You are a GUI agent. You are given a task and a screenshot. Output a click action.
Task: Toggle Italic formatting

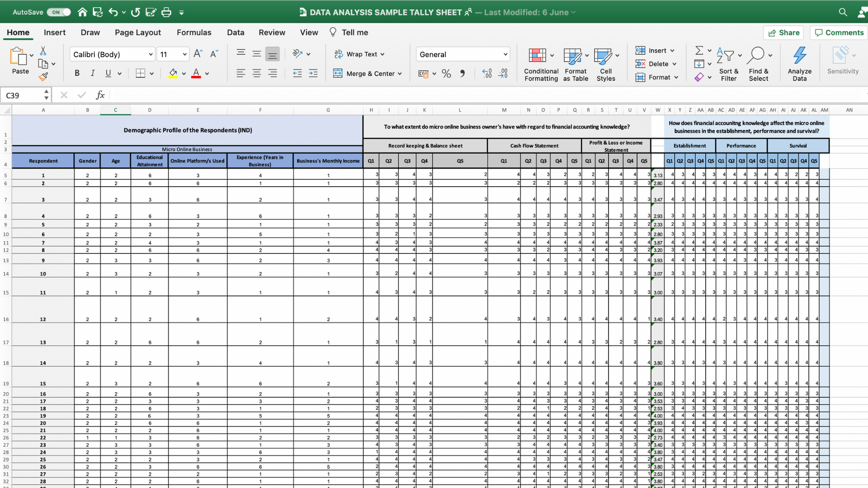click(x=93, y=73)
